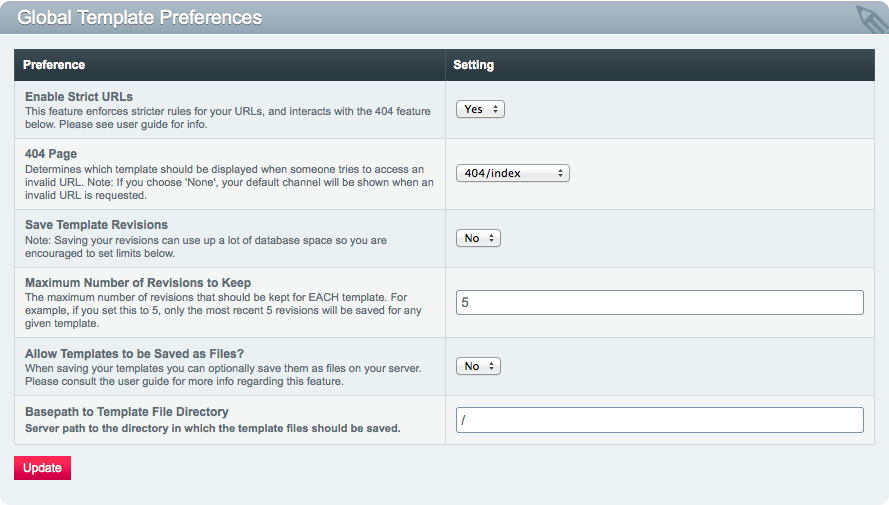Click the Server path description text
The width and height of the screenshot is (889, 505).
213,428
